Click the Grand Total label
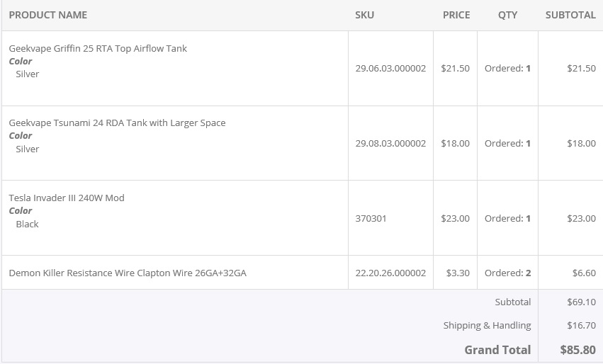603x364 pixels. (497, 350)
